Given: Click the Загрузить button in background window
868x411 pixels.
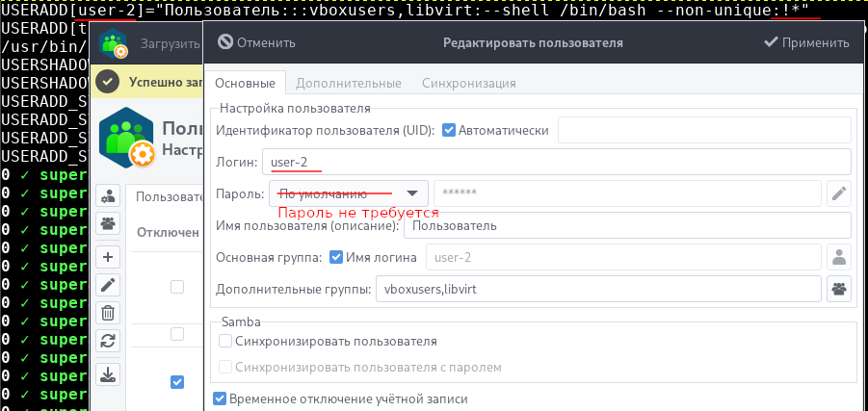Looking at the screenshot, I should pyautogui.click(x=170, y=43).
